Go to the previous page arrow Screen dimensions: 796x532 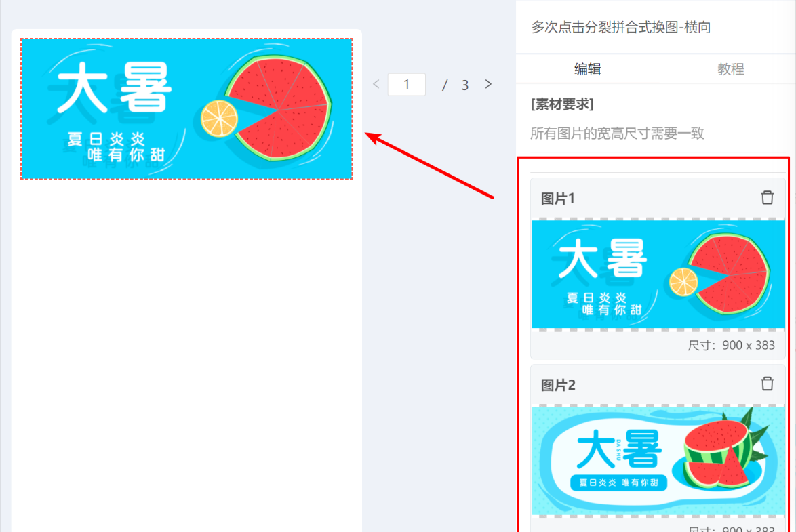[x=376, y=84]
